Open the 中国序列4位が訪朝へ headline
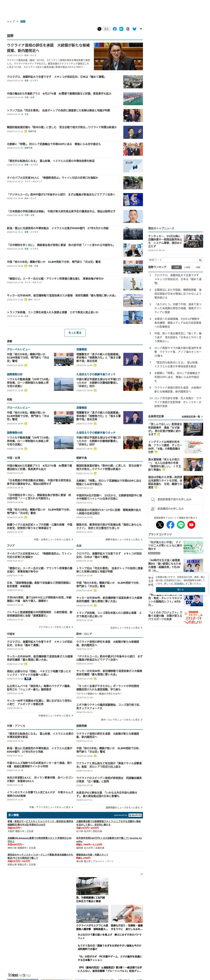Image resolution: width=210 pixels, height=980 pixels. [109, 497]
